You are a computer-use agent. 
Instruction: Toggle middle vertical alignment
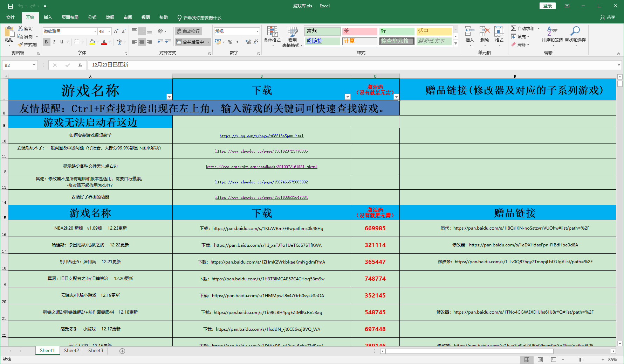point(142,31)
